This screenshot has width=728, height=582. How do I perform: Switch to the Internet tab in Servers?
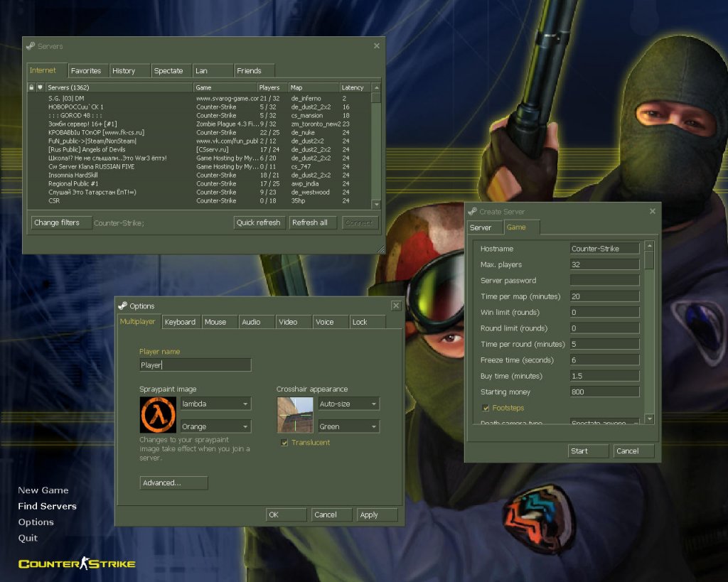pos(47,70)
